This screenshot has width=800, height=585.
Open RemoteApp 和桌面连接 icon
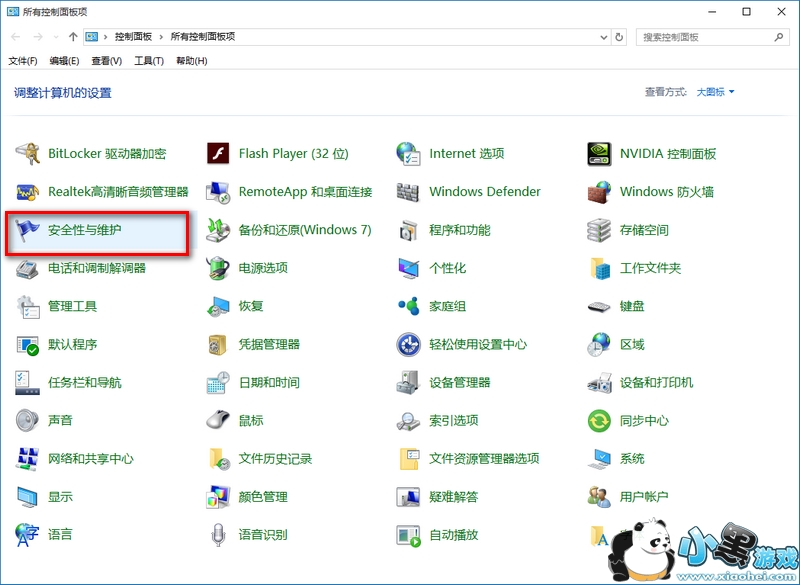[218, 192]
